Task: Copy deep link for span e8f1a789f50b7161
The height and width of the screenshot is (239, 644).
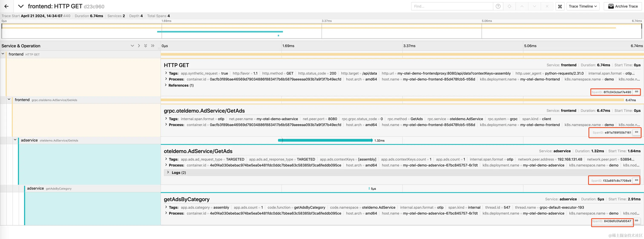Action: tap(636, 132)
